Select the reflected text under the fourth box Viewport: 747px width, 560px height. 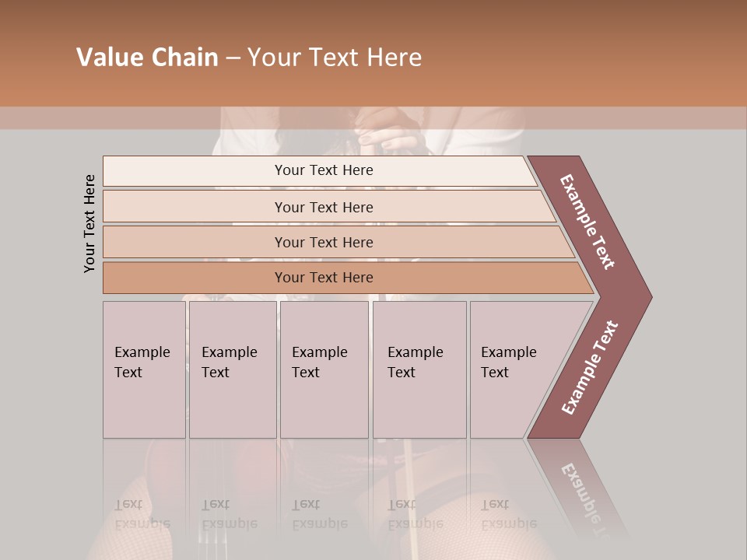coord(415,514)
